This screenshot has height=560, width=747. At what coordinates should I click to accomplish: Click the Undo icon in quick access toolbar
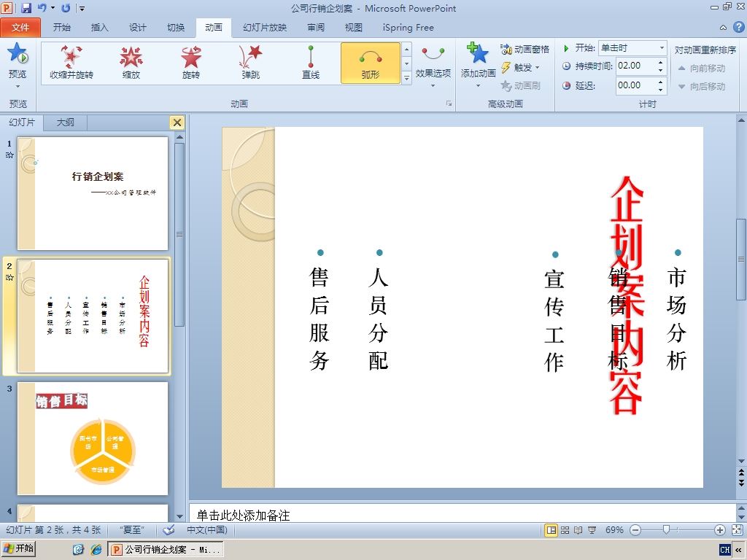42,8
